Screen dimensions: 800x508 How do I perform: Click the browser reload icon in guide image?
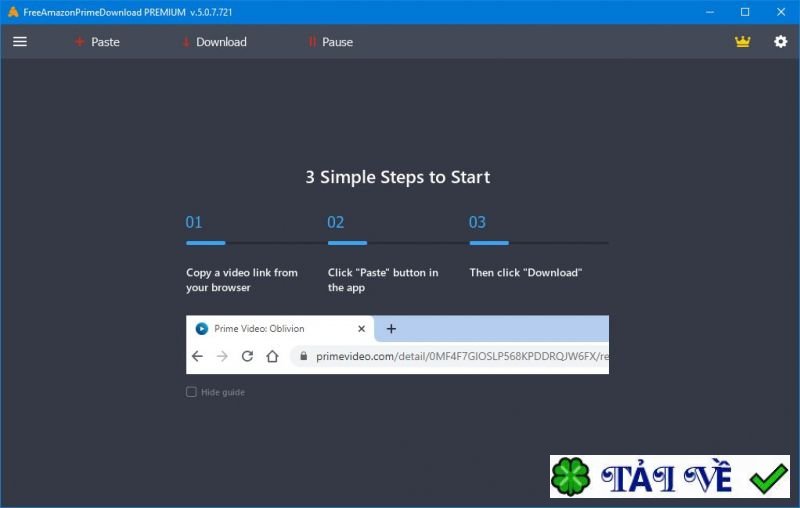coord(247,356)
